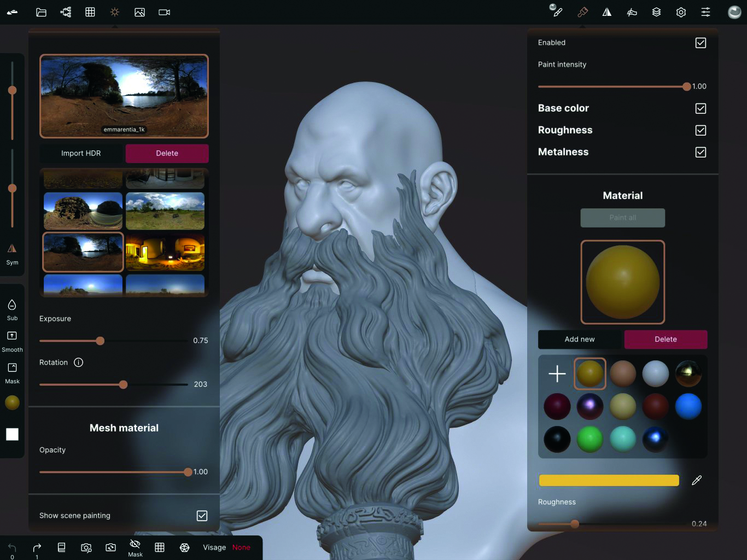Uncheck the Roughness paint channel

tap(701, 130)
